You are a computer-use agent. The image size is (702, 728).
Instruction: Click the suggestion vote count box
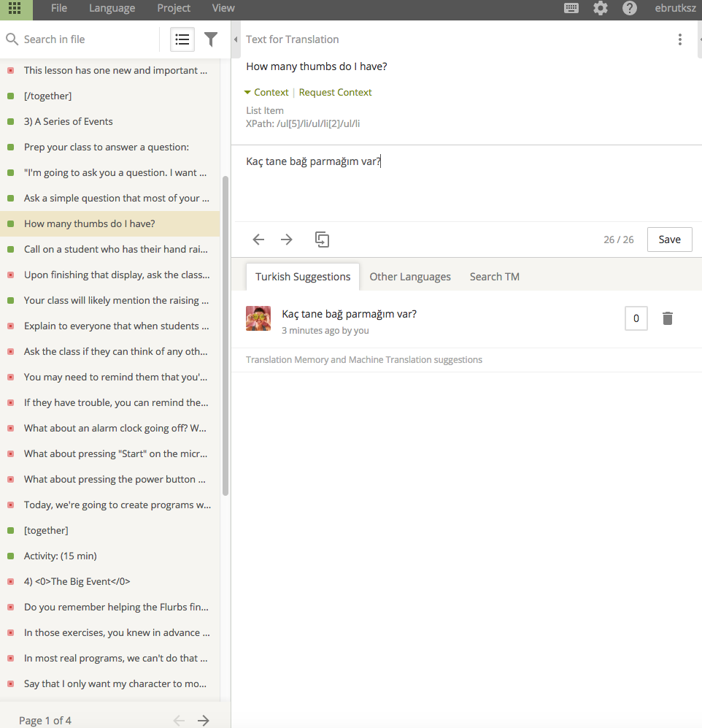click(x=636, y=318)
